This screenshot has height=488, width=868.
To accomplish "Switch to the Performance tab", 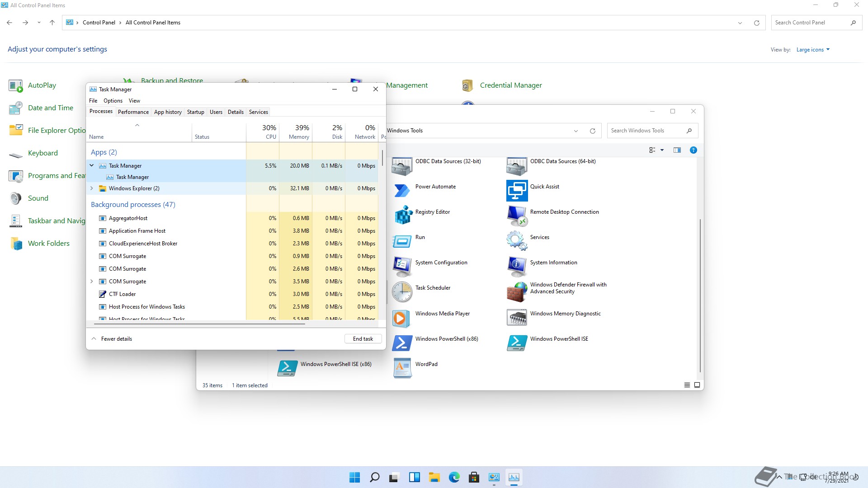I will (133, 112).
